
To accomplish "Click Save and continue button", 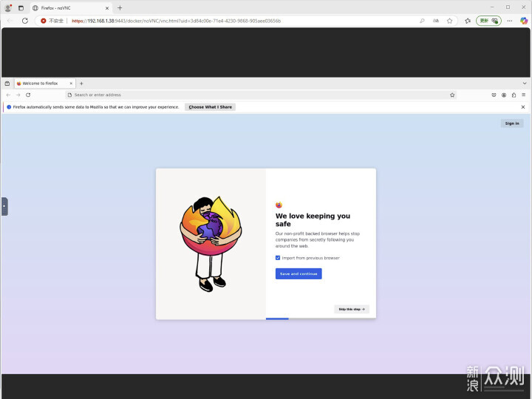I will tap(299, 274).
